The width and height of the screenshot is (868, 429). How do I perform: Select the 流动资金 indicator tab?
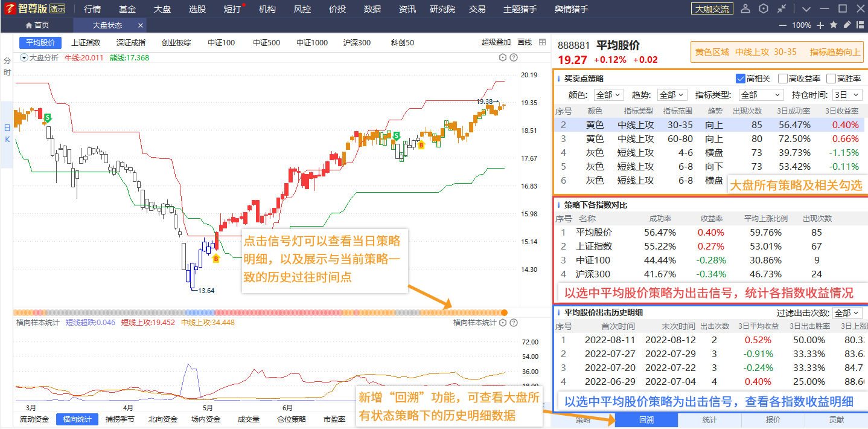click(x=34, y=419)
